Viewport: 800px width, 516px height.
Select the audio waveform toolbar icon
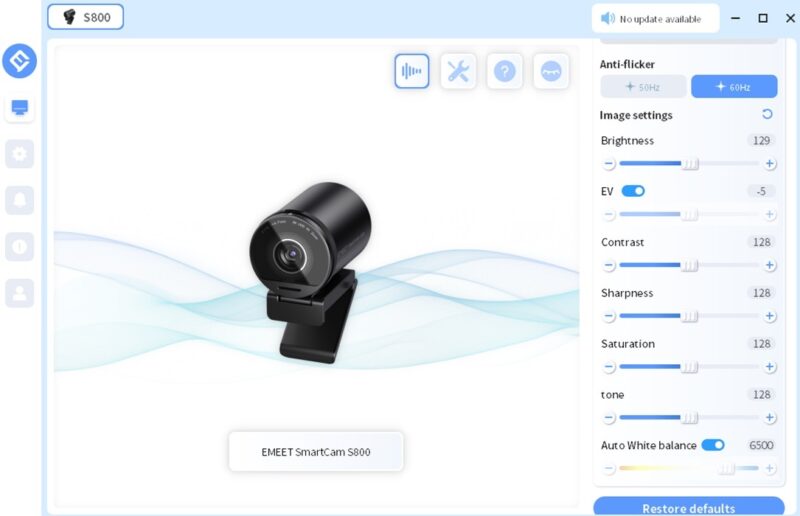(412, 71)
